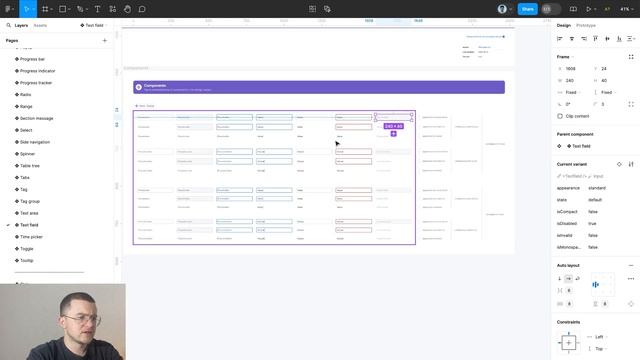Select the Comment tool
640x360 pixels.
tap(142, 9)
